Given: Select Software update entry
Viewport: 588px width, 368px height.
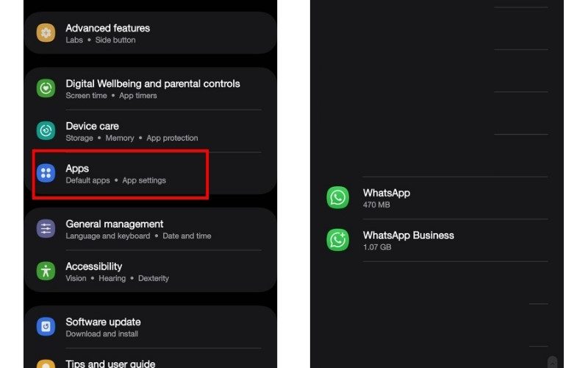Looking at the screenshot, I should pyautogui.click(x=150, y=327).
